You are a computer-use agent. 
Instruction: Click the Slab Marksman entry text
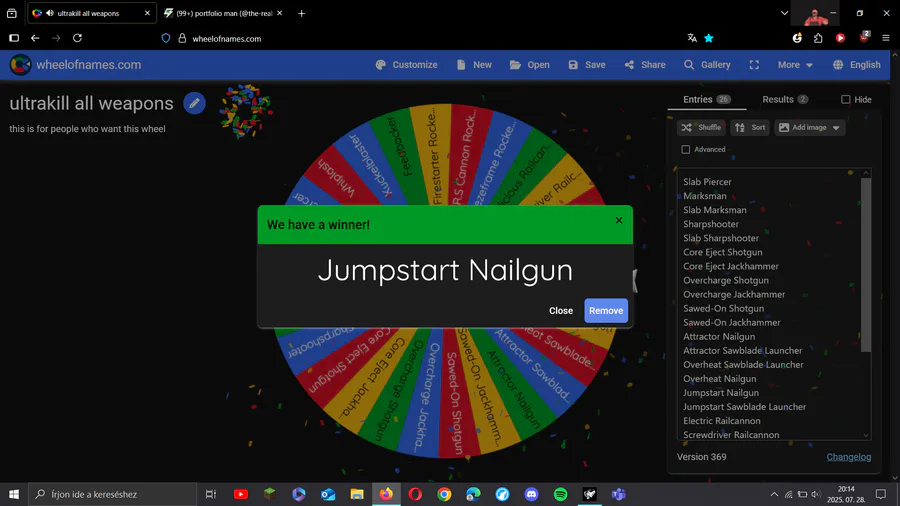pos(715,210)
